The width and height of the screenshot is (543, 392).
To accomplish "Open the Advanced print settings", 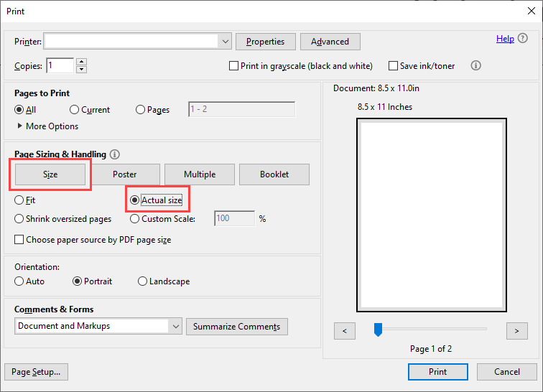I will [x=330, y=42].
